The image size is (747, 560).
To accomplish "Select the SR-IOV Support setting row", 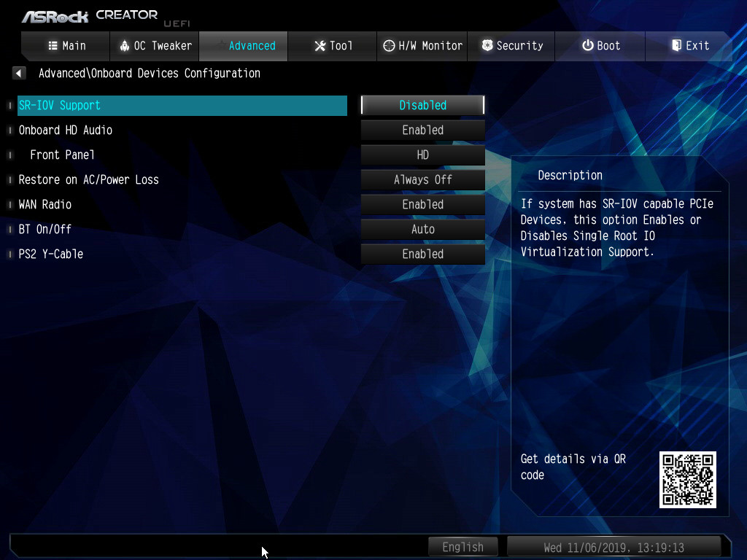I will point(182,105).
